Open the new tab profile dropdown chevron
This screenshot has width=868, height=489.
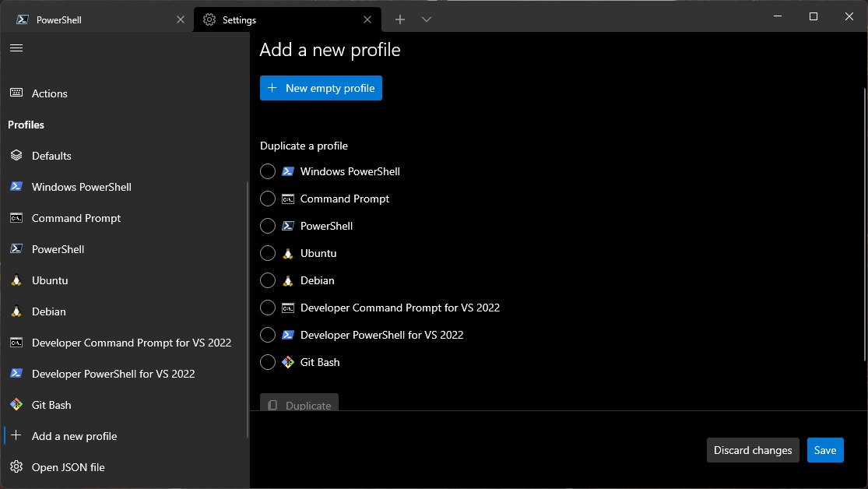point(427,19)
